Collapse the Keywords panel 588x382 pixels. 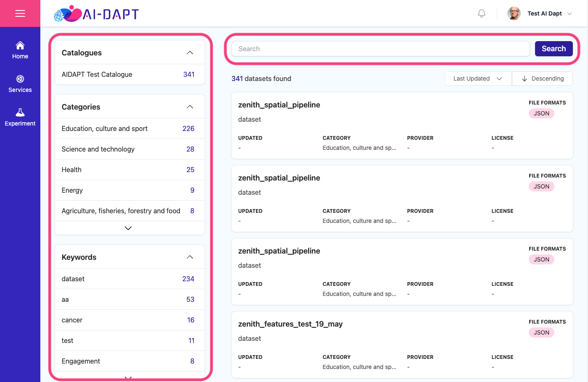pyautogui.click(x=190, y=257)
